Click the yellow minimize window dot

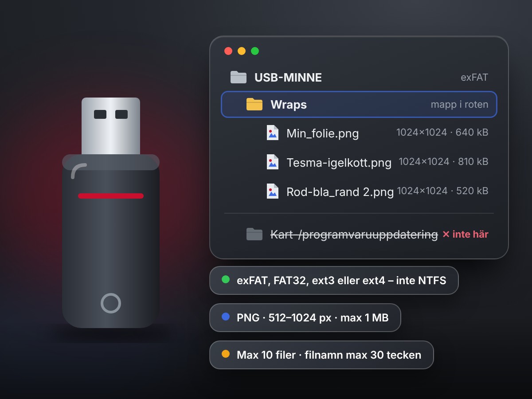pos(242,51)
